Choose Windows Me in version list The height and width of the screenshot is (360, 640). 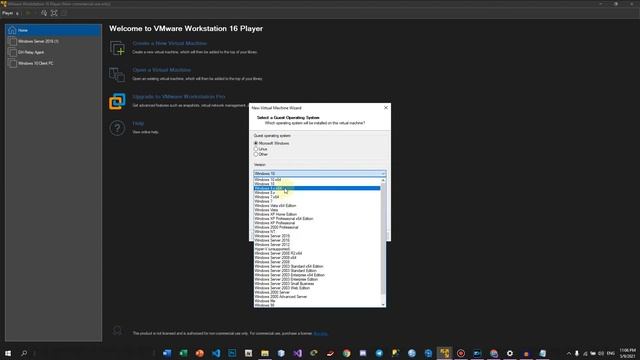point(317,301)
